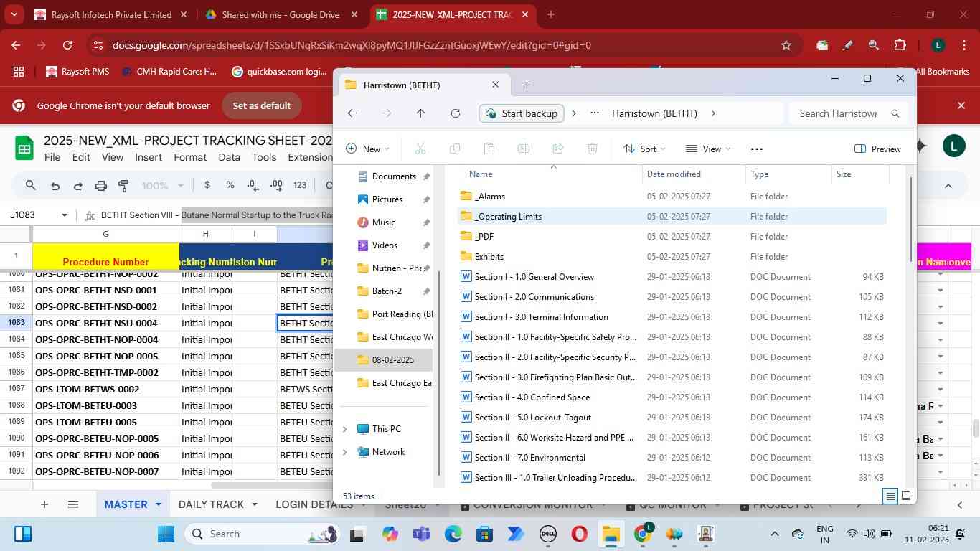Open the Format menu in Sheets
The image size is (980, 551).
[190, 157]
